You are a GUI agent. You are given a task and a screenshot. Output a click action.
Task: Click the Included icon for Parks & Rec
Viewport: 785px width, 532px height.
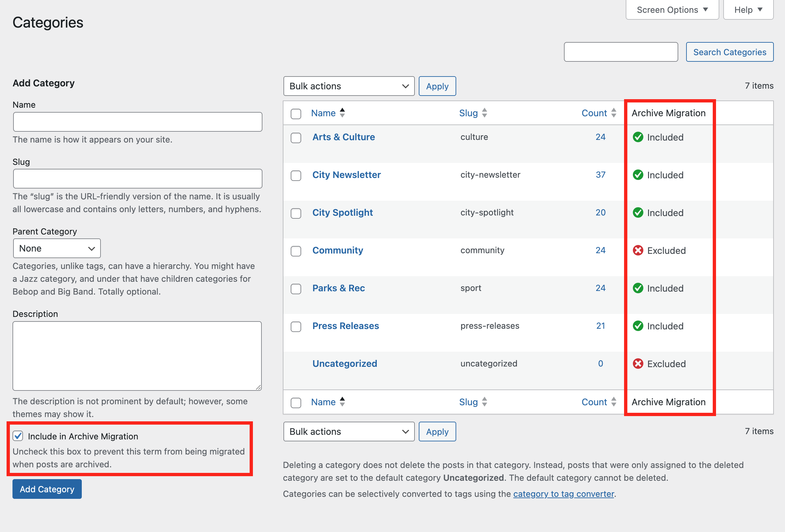point(638,288)
